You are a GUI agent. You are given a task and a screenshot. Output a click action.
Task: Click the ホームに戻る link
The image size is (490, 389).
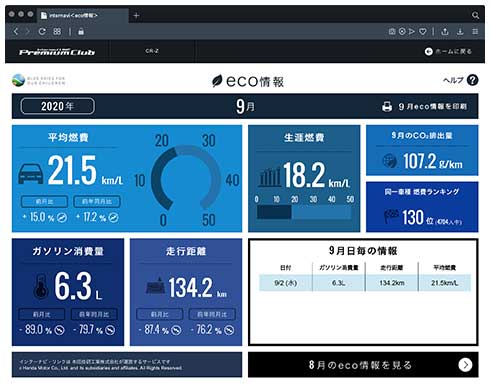pyautogui.click(x=448, y=52)
